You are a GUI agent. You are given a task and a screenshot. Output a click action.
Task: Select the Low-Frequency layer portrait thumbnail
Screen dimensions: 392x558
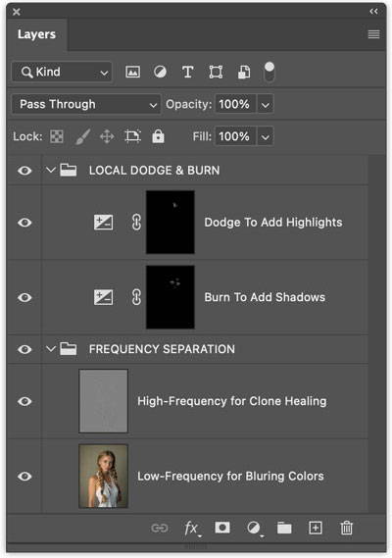104,477
